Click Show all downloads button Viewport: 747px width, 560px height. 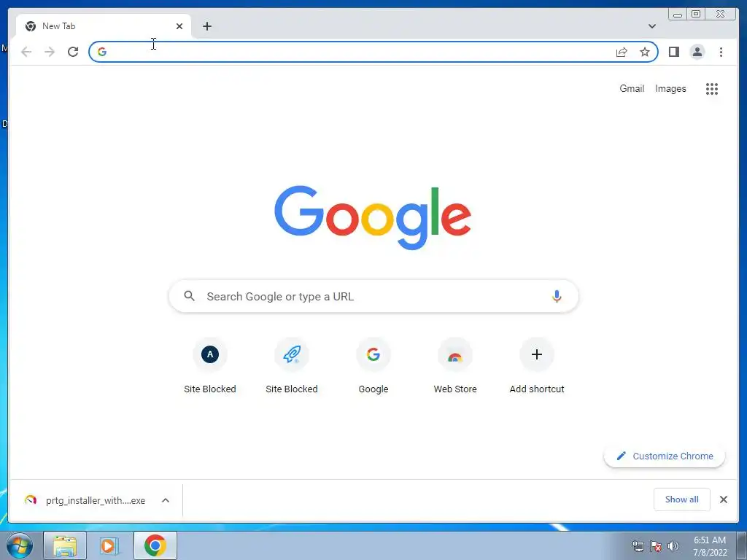click(682, 499)
